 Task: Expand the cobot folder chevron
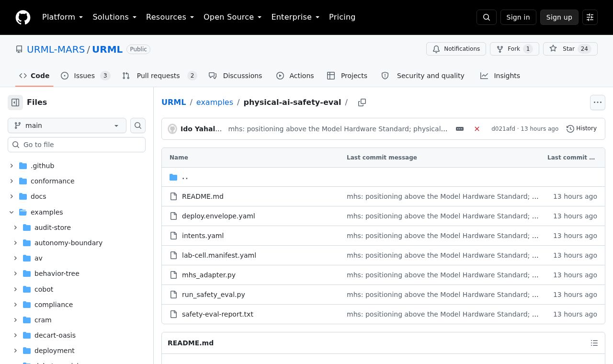[x=15, y=289]
